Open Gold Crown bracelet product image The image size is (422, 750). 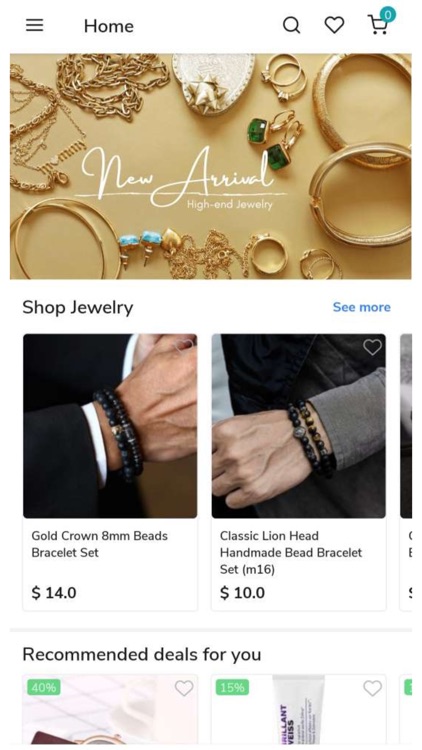[110, 426]
